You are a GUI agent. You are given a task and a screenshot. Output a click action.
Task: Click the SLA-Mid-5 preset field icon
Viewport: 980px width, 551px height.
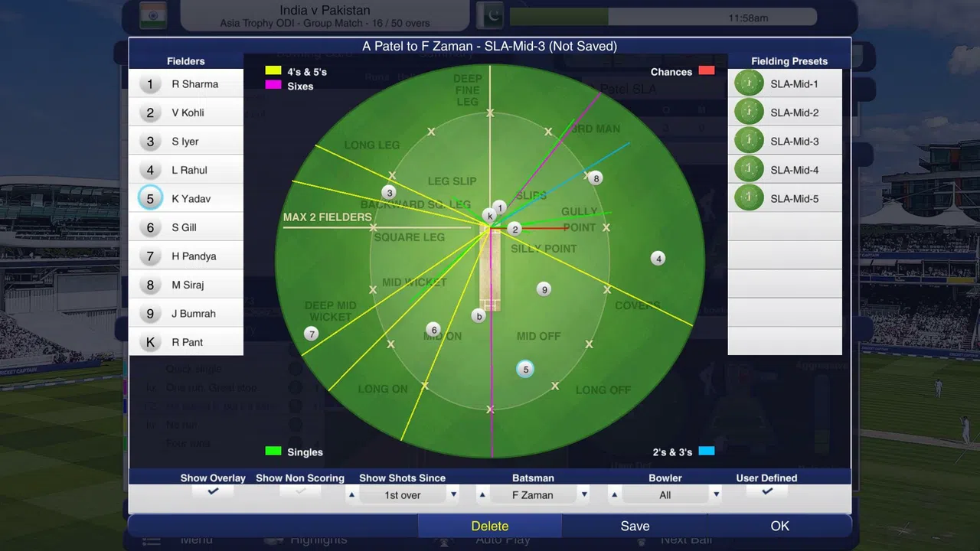(749, 198)
